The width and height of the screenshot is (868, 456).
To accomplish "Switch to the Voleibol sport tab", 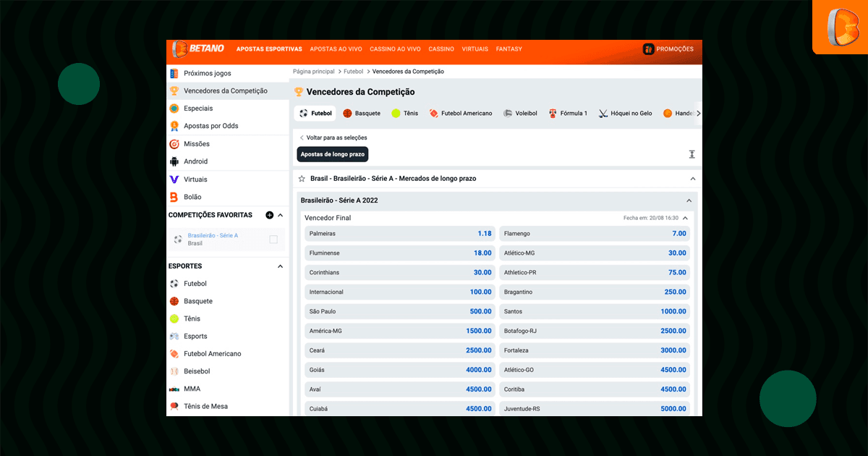I will [521, 114].
